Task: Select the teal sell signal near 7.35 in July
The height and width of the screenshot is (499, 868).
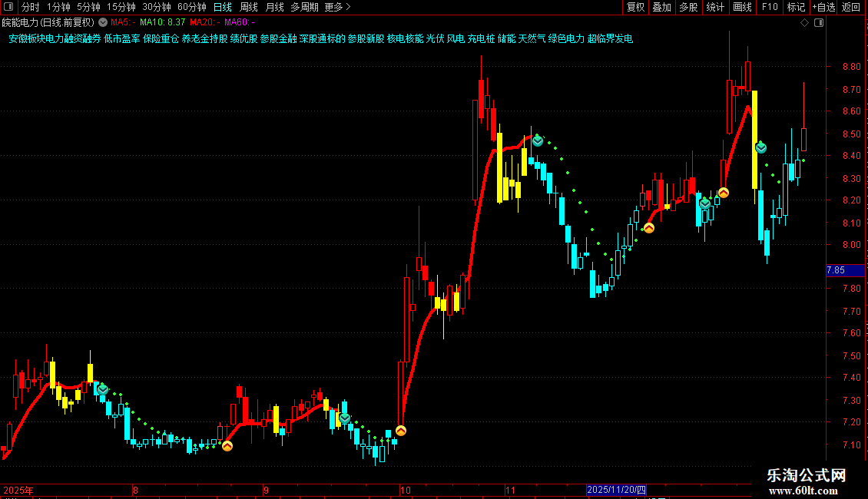Action: click(102, 389)
